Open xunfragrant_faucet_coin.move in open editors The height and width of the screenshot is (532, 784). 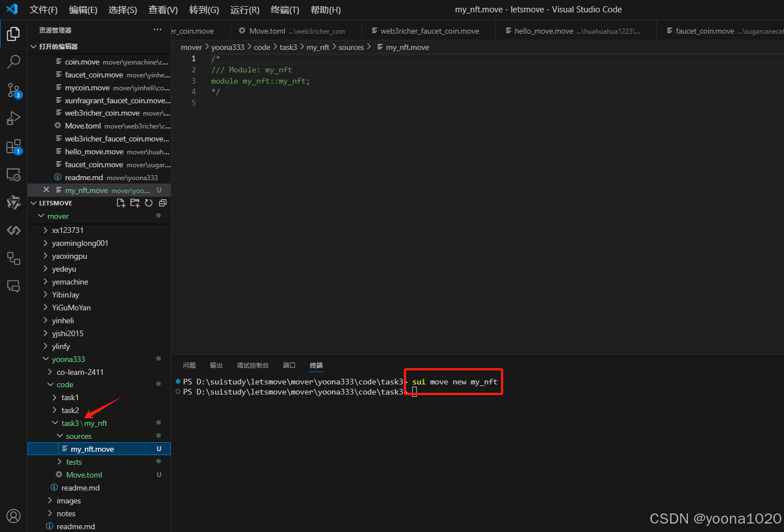(99, 100)
